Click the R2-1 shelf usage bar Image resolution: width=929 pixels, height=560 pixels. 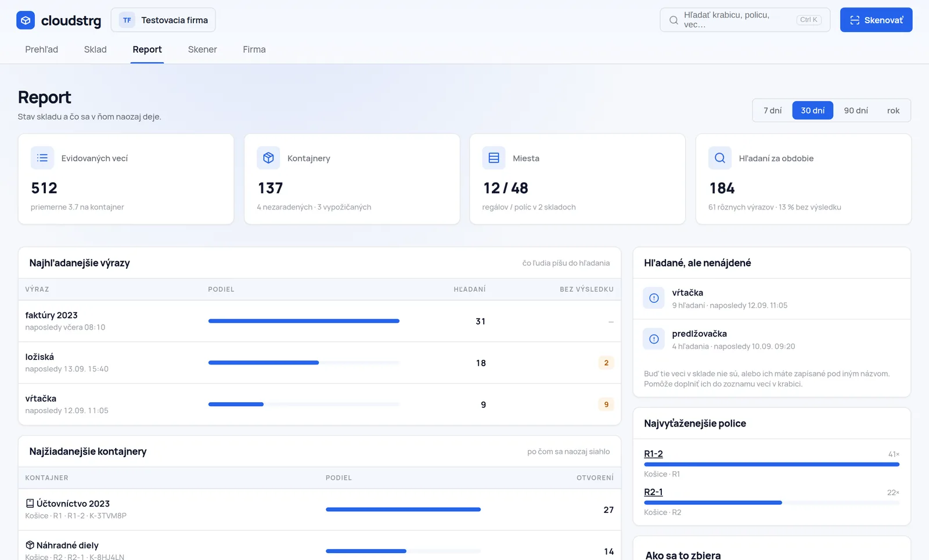point(772,503)
